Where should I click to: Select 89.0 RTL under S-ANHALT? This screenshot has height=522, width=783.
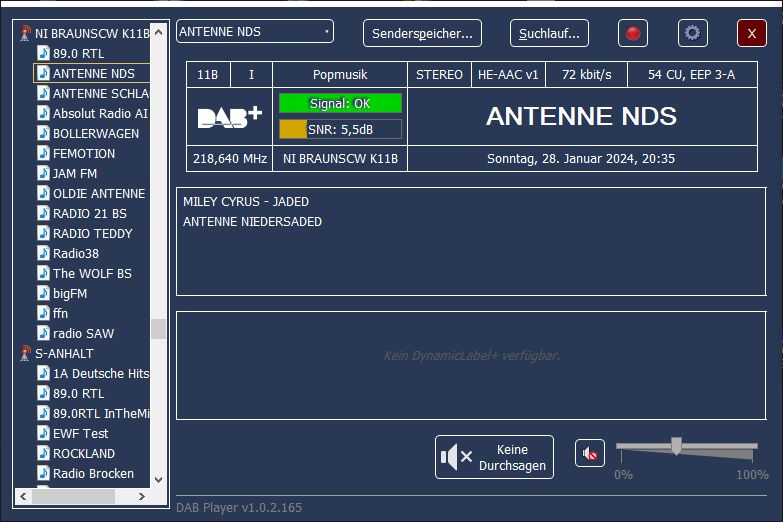coord(78,393)
